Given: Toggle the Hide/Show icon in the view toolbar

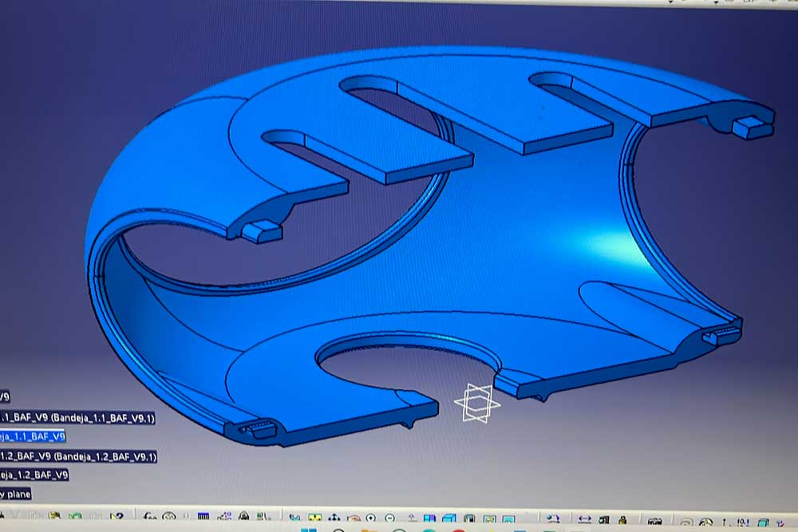Looking at the screenshot, I should click(488, 518).
